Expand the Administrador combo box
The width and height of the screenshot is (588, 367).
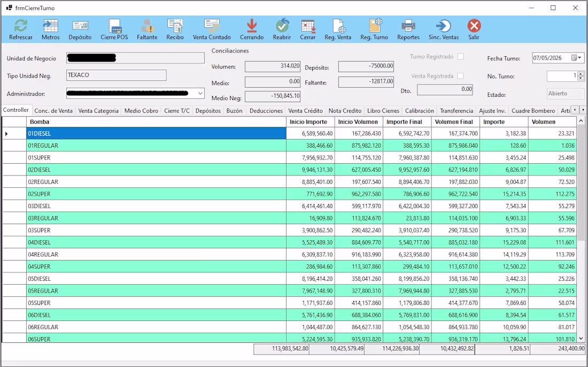[x=200, y=94]
